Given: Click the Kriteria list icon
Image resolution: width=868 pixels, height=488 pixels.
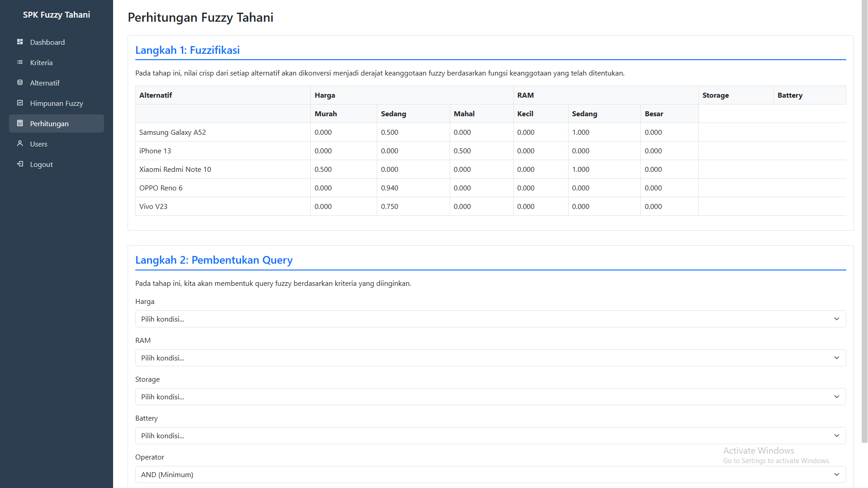Looking at the screenshot, I should tap(20, 62).
